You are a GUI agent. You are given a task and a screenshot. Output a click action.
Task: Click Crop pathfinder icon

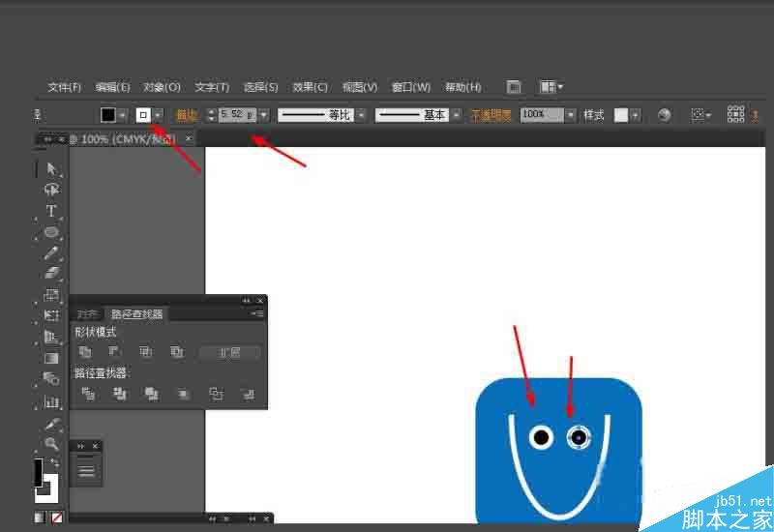[x=184, y=394]
